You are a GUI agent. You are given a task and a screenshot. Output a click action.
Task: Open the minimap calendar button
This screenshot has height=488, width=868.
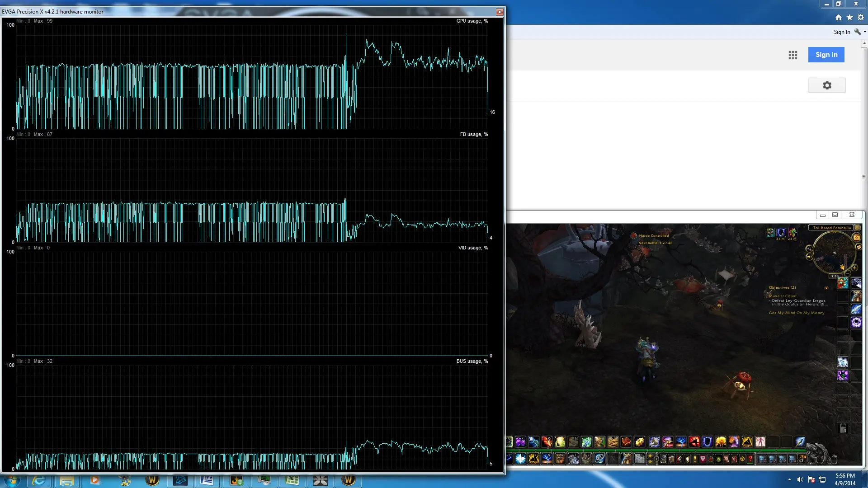(x=857, y=237)
